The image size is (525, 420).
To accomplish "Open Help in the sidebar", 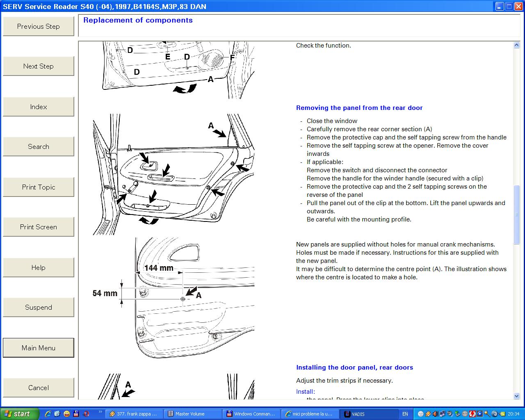I will (39, 267).
